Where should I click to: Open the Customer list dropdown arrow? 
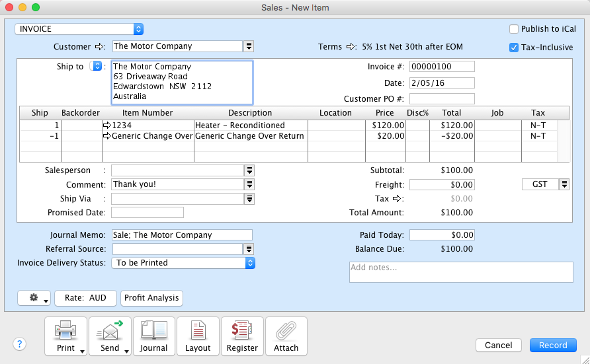pos(249,46)
